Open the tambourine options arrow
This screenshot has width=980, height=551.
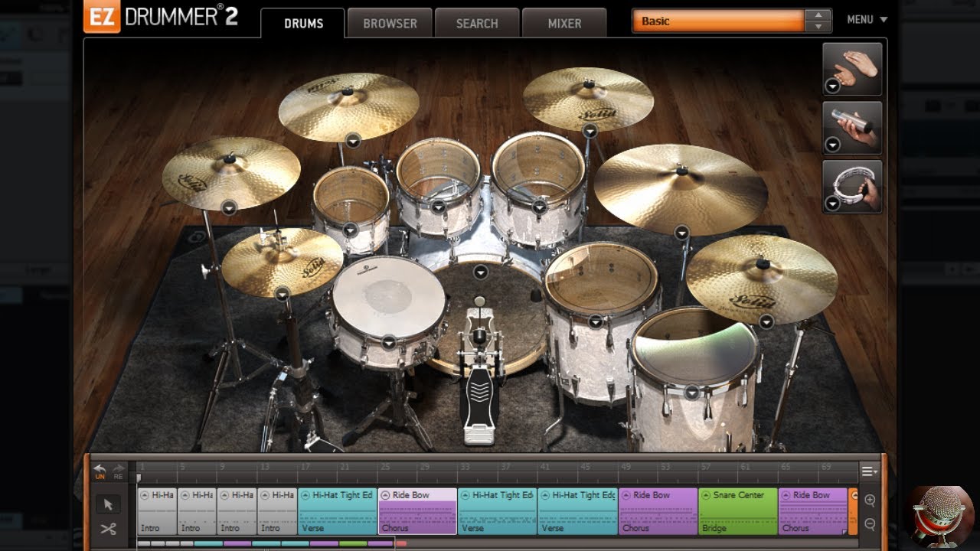pos(833,203)
